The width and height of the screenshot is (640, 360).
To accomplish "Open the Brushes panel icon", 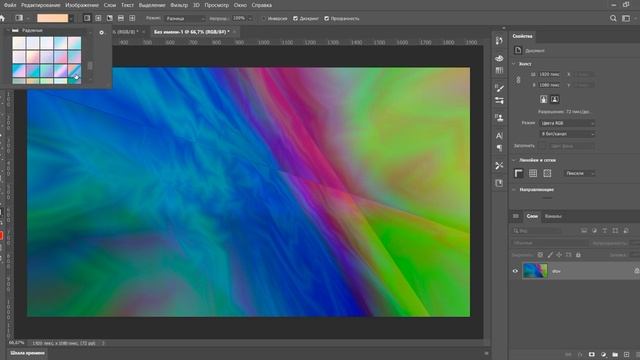I will [499, 88].
